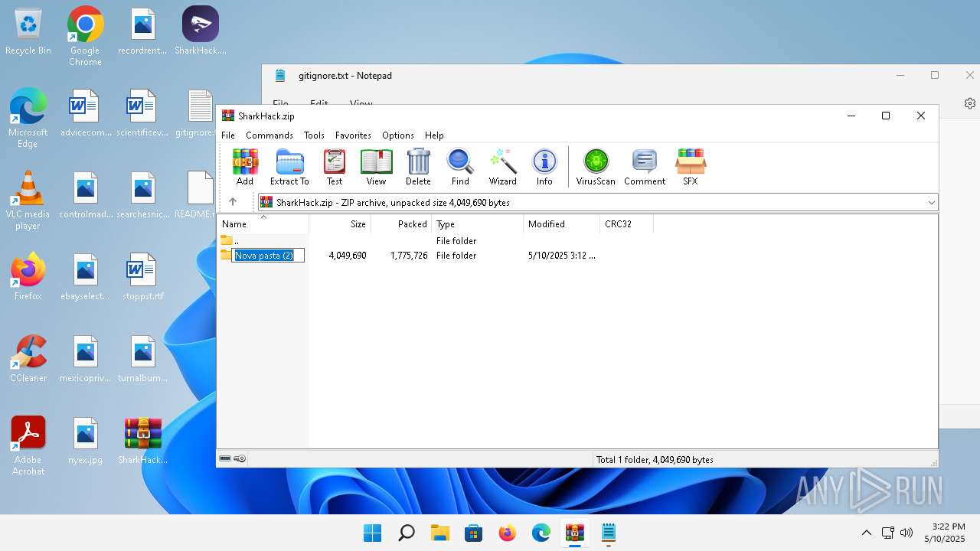Image resolution: width=980 pixels, height=551 pixels.
Task: Select scientificev Word document on desktop
Action: click(x=143, y=113)
